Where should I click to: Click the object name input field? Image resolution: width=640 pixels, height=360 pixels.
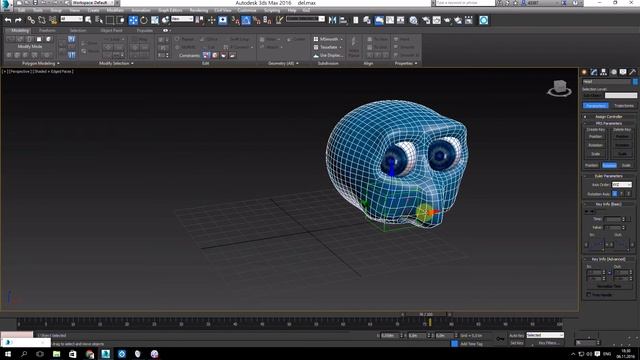click(607, 82)
